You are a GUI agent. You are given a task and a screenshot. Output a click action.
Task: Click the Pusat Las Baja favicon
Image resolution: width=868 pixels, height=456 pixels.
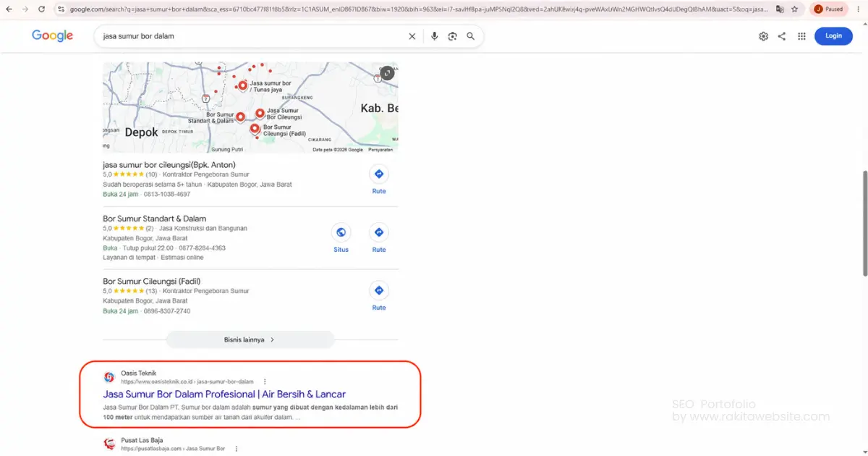pyautogui.click(x=109, y=444)
